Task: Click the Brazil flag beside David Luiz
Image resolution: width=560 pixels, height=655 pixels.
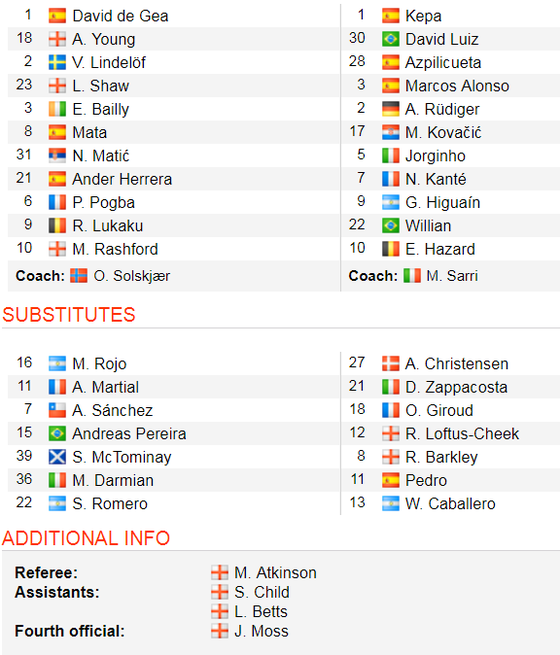Action: tap(390, 39)
